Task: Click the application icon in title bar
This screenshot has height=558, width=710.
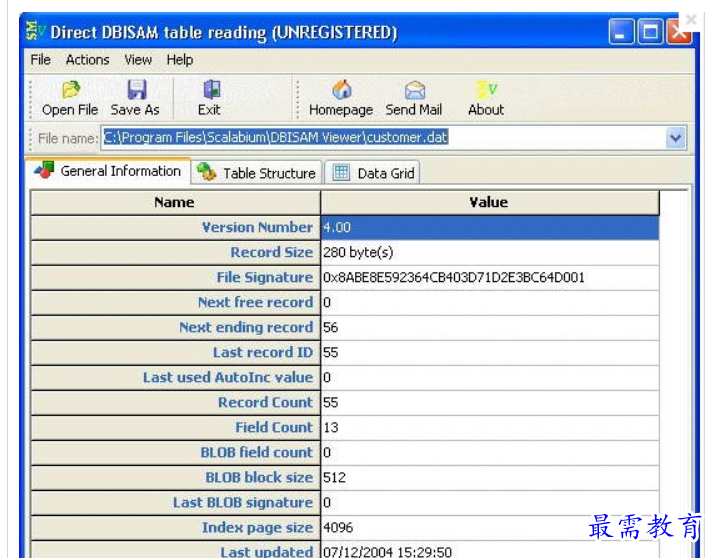Action: point(35,32)
